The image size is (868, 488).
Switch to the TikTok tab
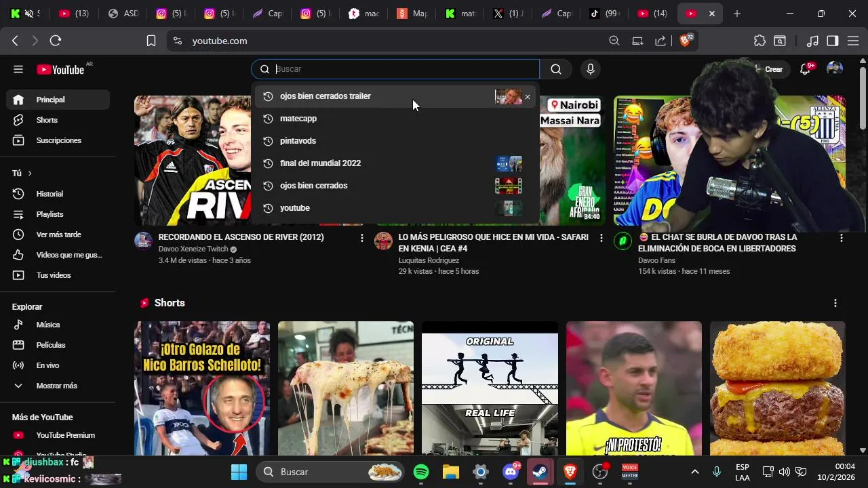click(606, 14)
